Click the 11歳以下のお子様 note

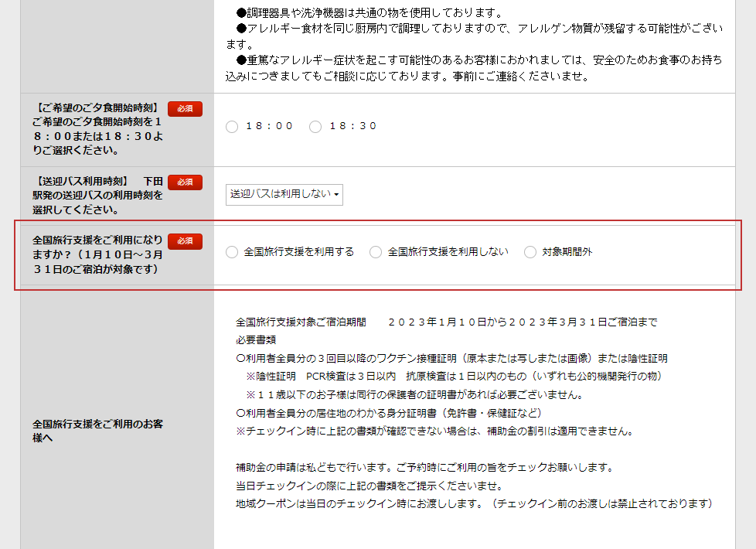[x=414, y=394]
